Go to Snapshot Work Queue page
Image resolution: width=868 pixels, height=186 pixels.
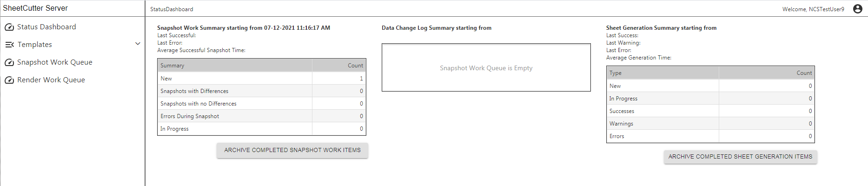[54, 62]
